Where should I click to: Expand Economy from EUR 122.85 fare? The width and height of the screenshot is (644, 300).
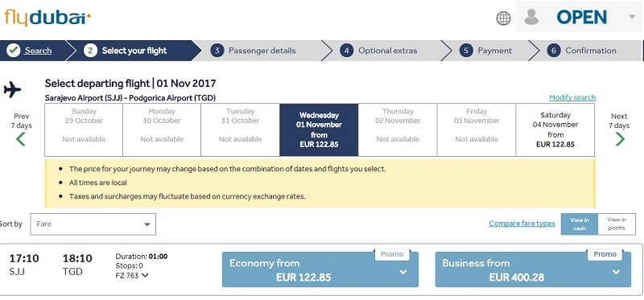(320, 269)
